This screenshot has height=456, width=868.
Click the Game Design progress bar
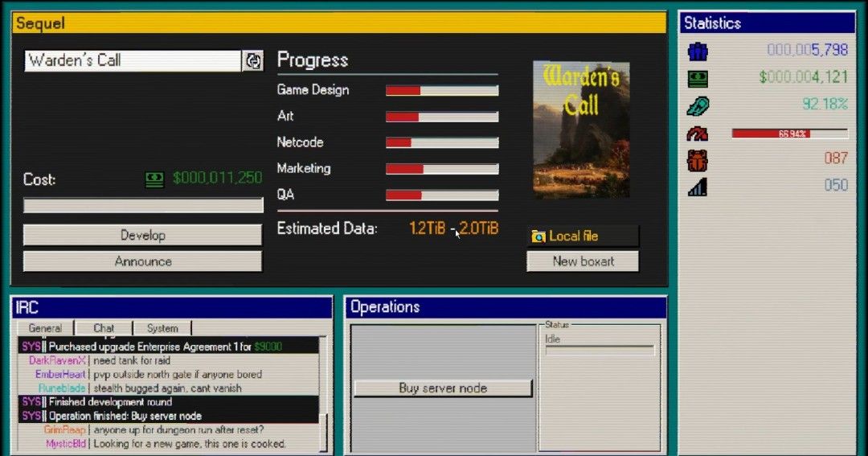442,90
